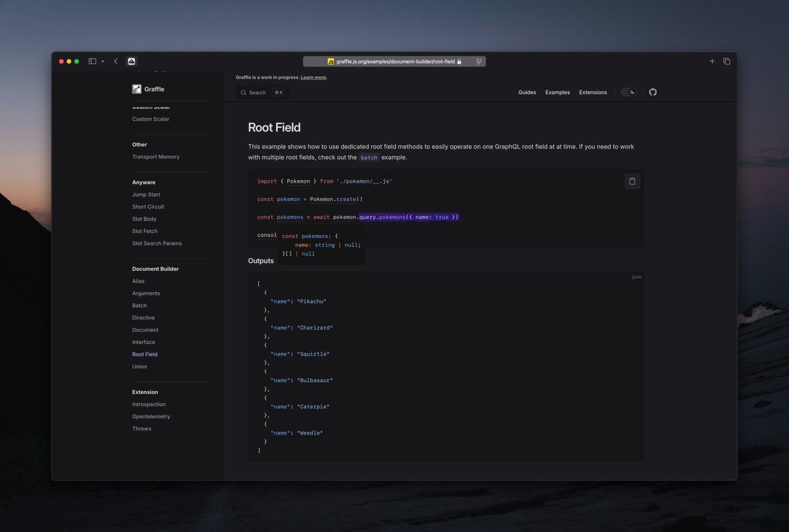The image size is (789, 532).
Task: Open Jump Start sidebar link
Action: (x=146, y=195)
